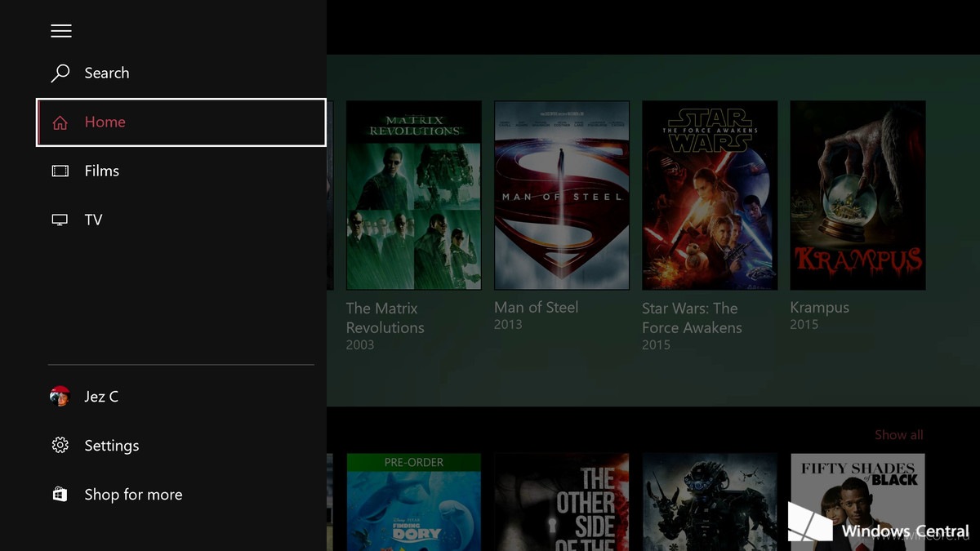Click the 'Krampus' title text
980x551 pixels.
coord(820,308)
